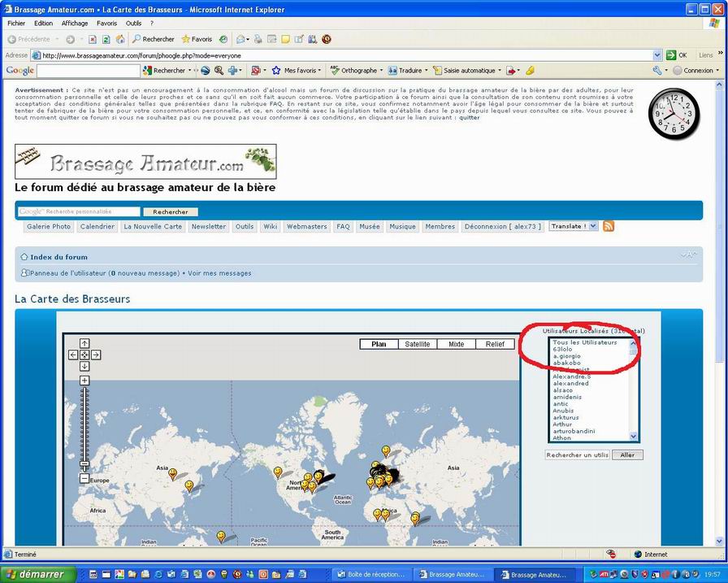Open the Newsletter tab
728x583 pixels.
[x=209, y=227]
